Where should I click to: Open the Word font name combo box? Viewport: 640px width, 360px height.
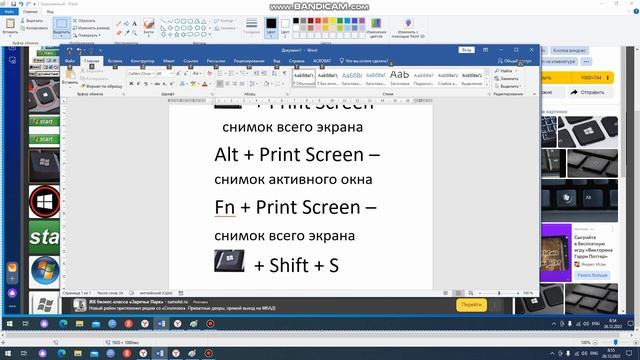pos(141,73)
